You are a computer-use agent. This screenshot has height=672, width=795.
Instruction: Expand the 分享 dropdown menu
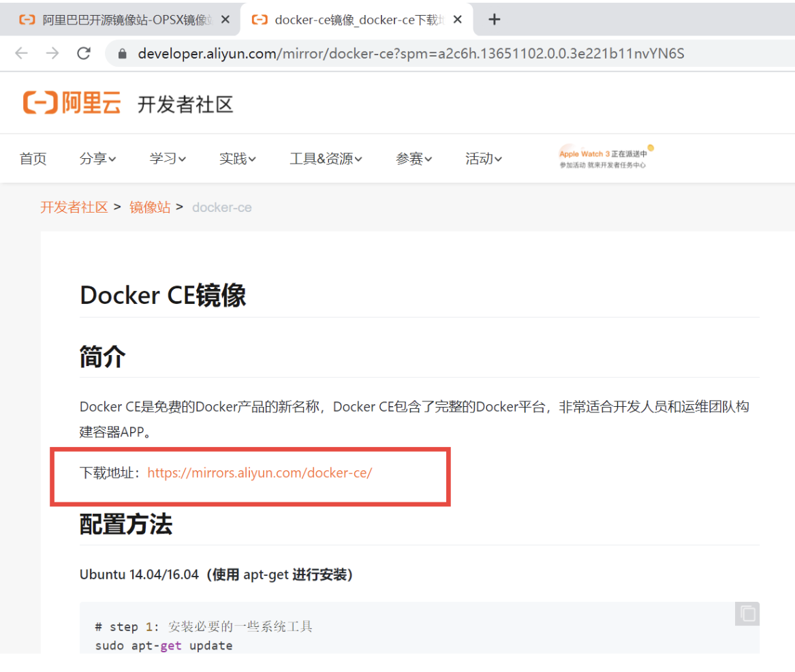(x=98, y=159)
